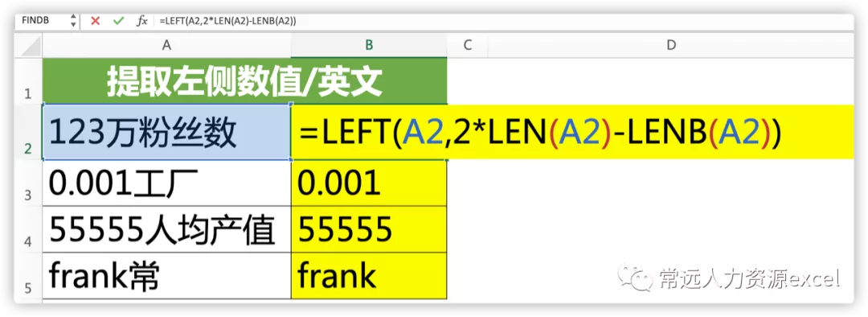Select cell containing 123万粉丝数
This screenshot has width=868, height=317.
[166, 132]
